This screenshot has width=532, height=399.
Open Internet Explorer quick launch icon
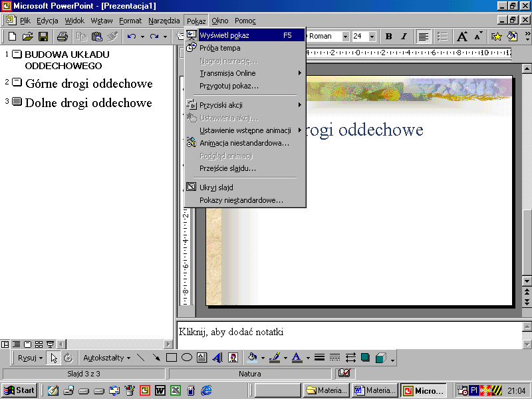(x=206, y=390)
